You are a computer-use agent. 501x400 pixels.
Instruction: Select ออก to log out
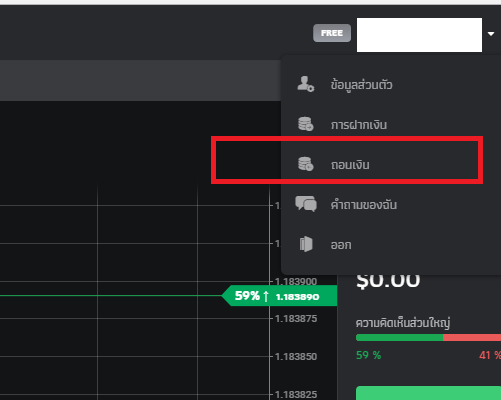point(341,245)
